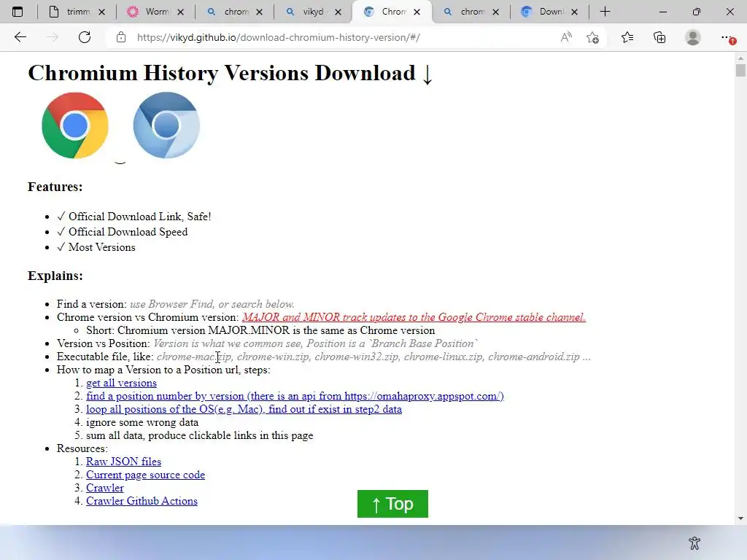Open the loop all positions of the OS link

coord(244,409)
